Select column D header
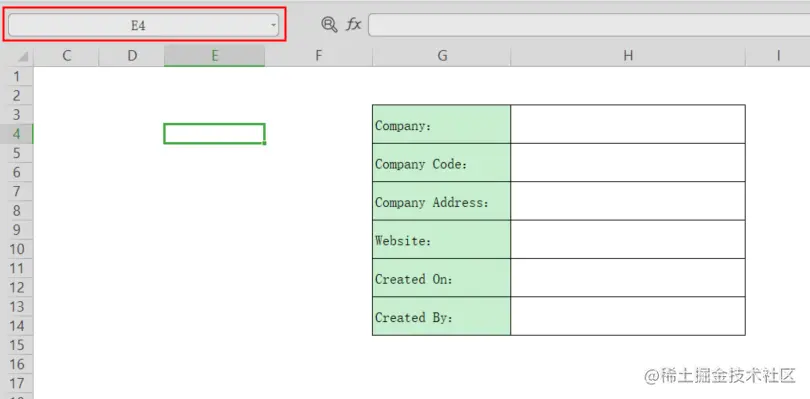 point(132,56)
